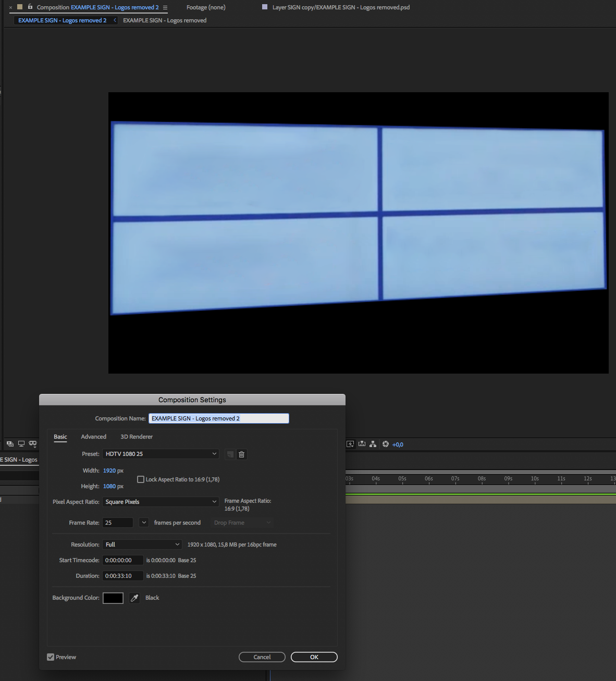
Task: Toggle mask and shape path visibility icon
Action: click(x=33, y=444)
